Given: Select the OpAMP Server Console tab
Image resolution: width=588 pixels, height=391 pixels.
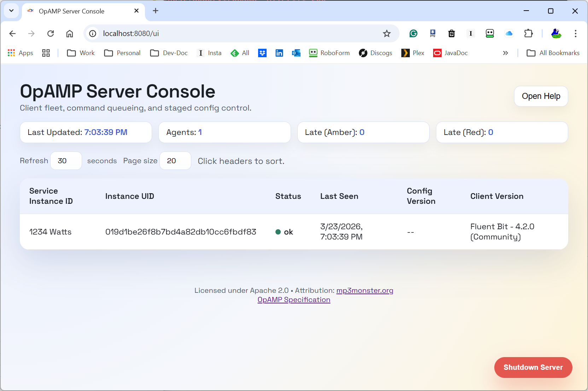Looking at the screenshot, I should pos(71,11).
